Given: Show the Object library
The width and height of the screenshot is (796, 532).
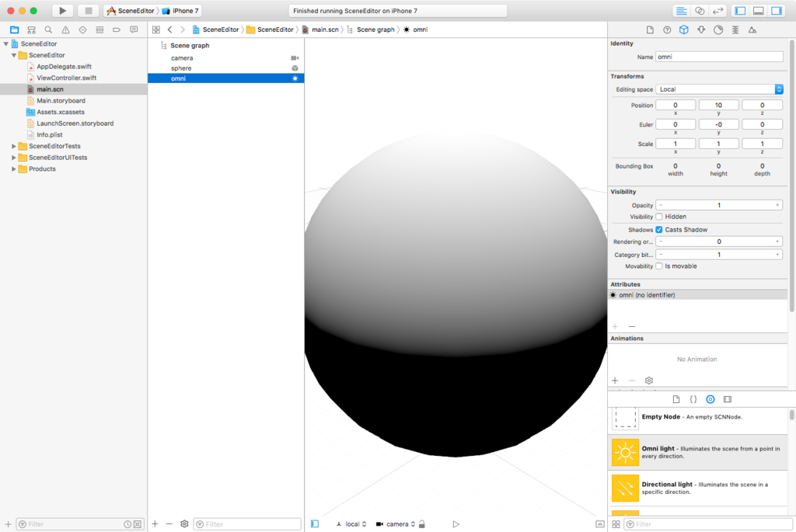Looking at the screenshot, I should tap(710, 399).
